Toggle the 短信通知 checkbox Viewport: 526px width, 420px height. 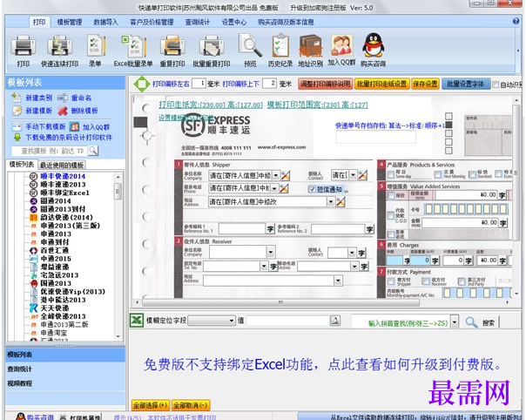pyautogui.click(x=312, y=189)
